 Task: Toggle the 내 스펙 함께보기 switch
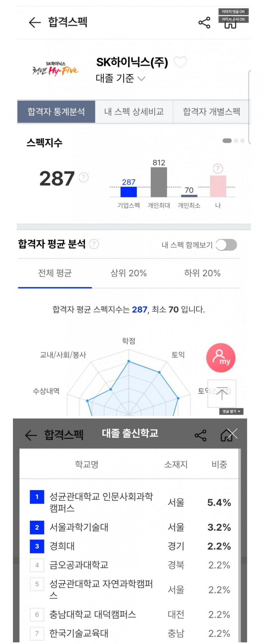(226, 245)
